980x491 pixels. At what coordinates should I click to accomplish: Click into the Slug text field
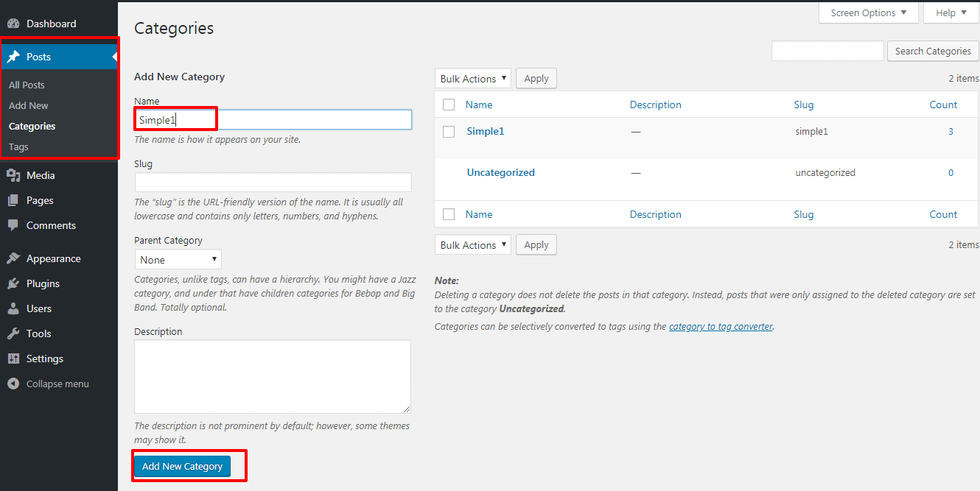click(273, 183)
